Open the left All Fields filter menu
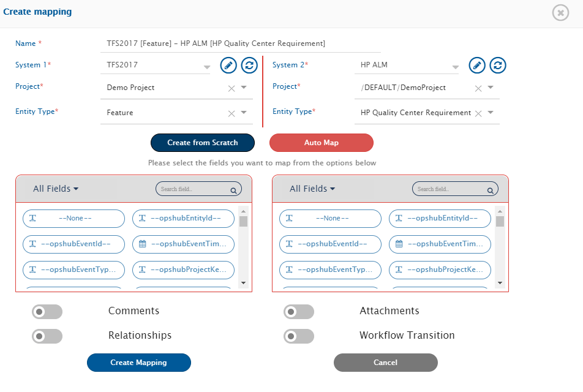The width and height of the screenshot is (583, 392). click(56, 189)
